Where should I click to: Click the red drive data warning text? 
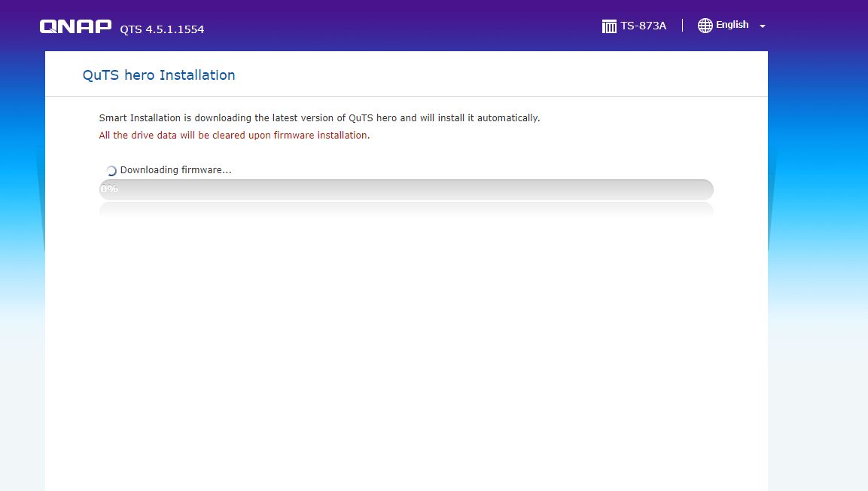[x=234, y=135]
